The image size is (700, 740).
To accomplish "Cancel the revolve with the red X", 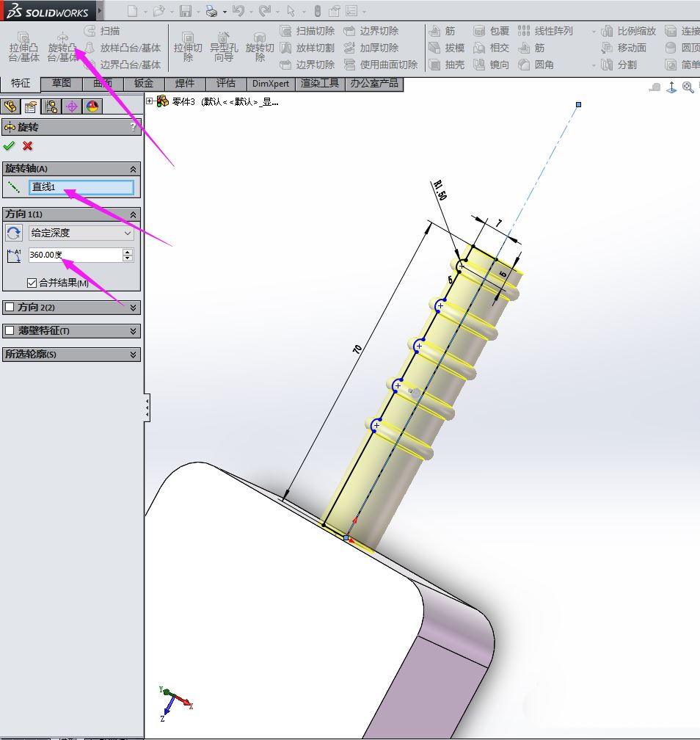I will (28, 145).
